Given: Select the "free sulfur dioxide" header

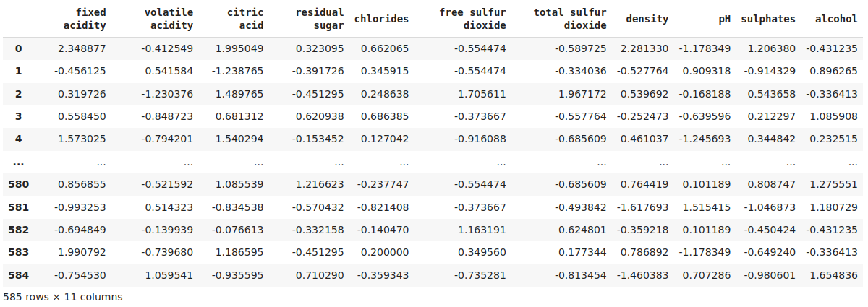Looking at the screenshot, I should pyautogui.click(x=472, y=20).
